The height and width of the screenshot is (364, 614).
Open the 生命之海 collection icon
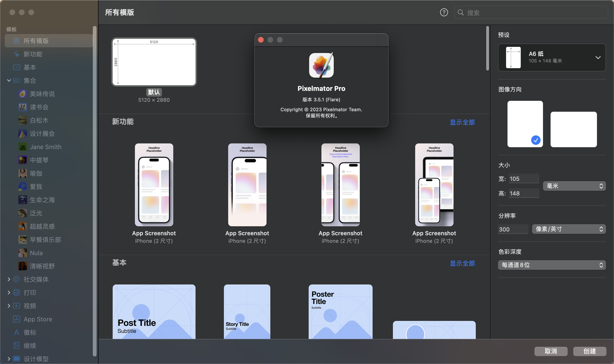22,200
